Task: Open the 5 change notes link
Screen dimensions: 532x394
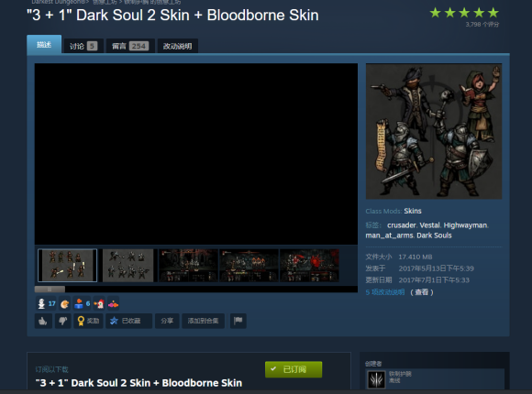Action: pos(385,292)
